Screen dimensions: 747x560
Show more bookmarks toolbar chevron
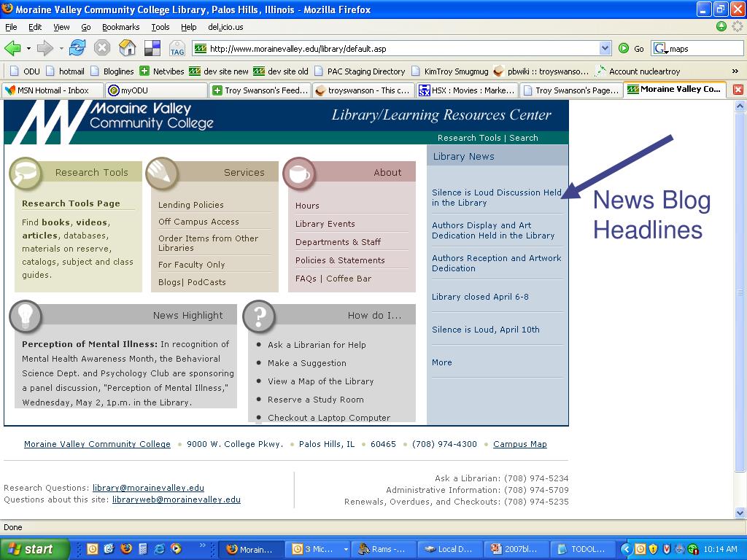(735, 71)
